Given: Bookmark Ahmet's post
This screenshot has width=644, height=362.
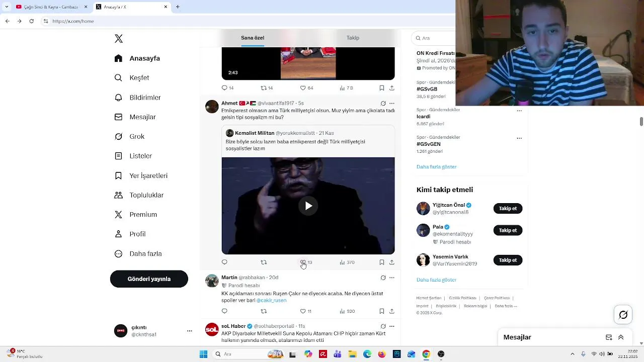Looking at the screenshot, I should [382, 262].
